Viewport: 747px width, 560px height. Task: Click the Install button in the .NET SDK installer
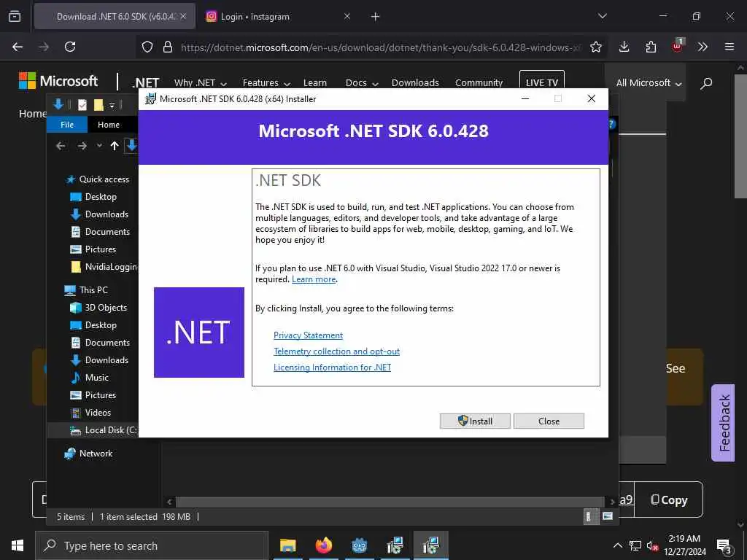[x=474, y=421]
